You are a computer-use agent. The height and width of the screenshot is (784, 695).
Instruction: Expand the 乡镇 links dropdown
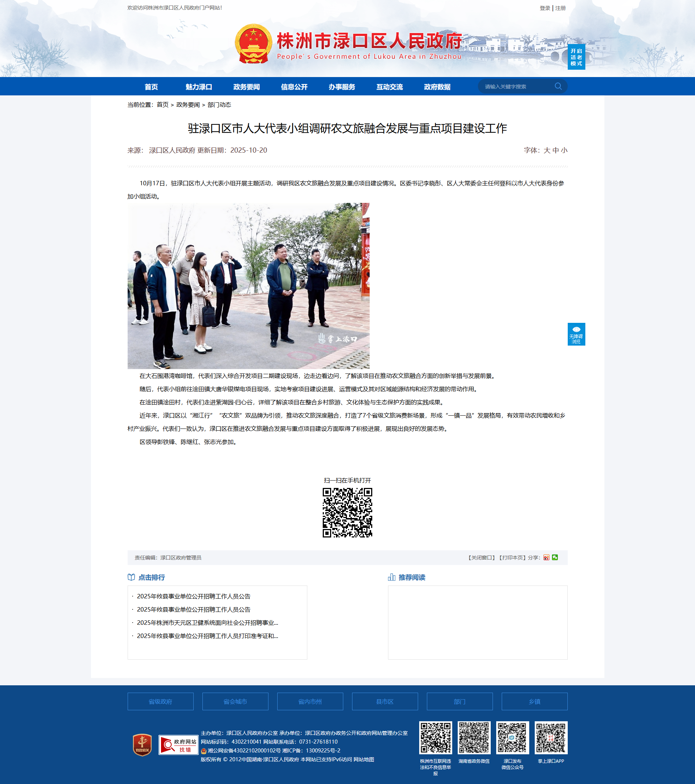[x=534, y=701]
